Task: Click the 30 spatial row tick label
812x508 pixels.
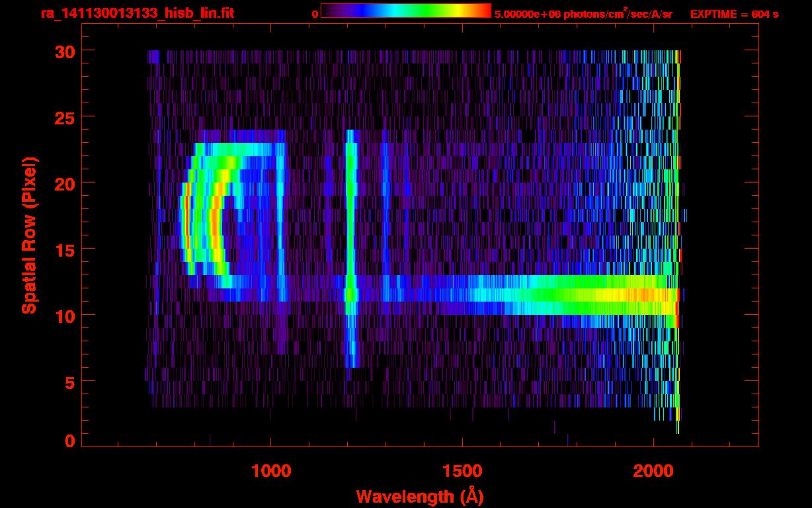Action: pyautogui.click(x=63, y=51)
